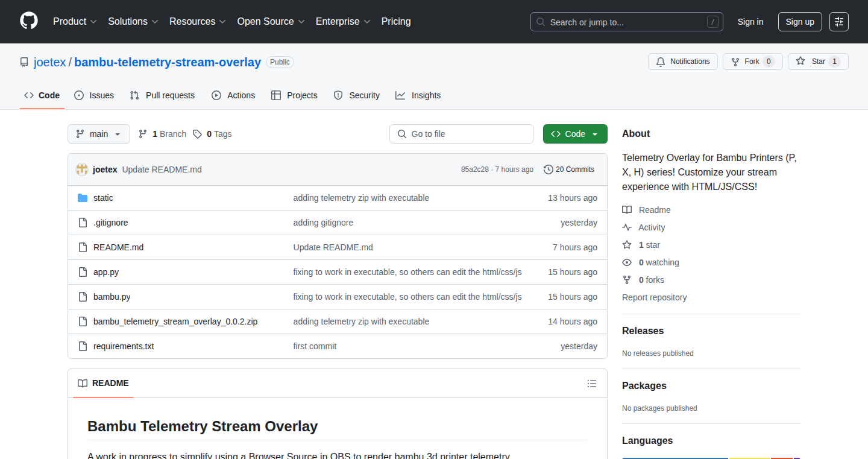Expand the Solutions menu
This screenshot has width=868, height=459.
pyautogui.click(x=133, y=22)
